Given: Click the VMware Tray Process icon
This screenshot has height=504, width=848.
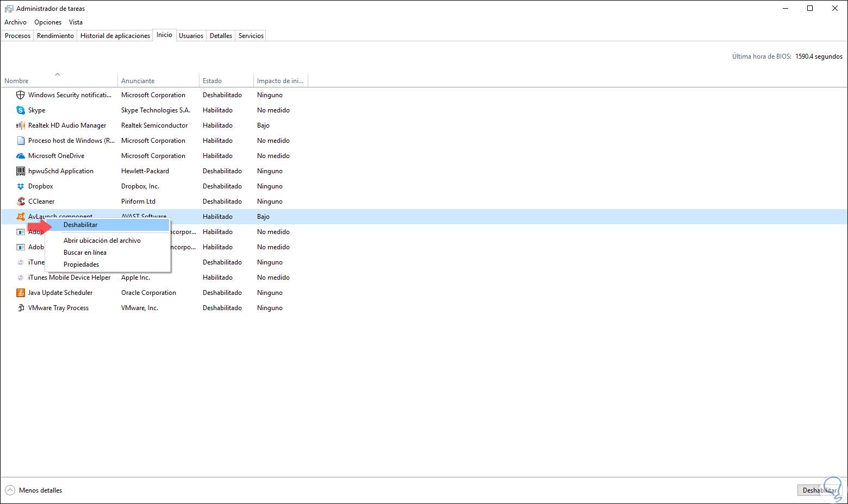Looking at the screenshot, I should click(21, 308).
